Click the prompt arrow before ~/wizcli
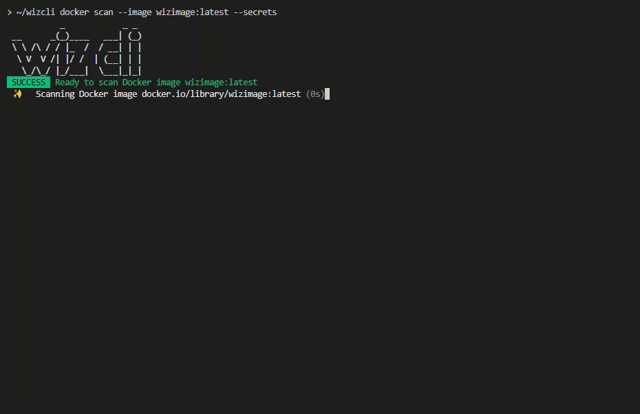This screenshot has width=640, height=414. click(x=9, y=13)
